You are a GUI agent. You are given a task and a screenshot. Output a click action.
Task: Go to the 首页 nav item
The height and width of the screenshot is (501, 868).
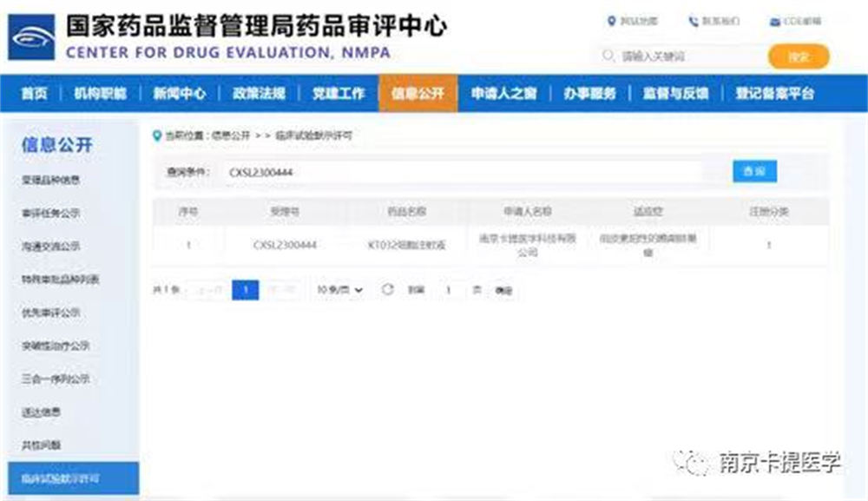pyautogui.click(x=34, y=93)
